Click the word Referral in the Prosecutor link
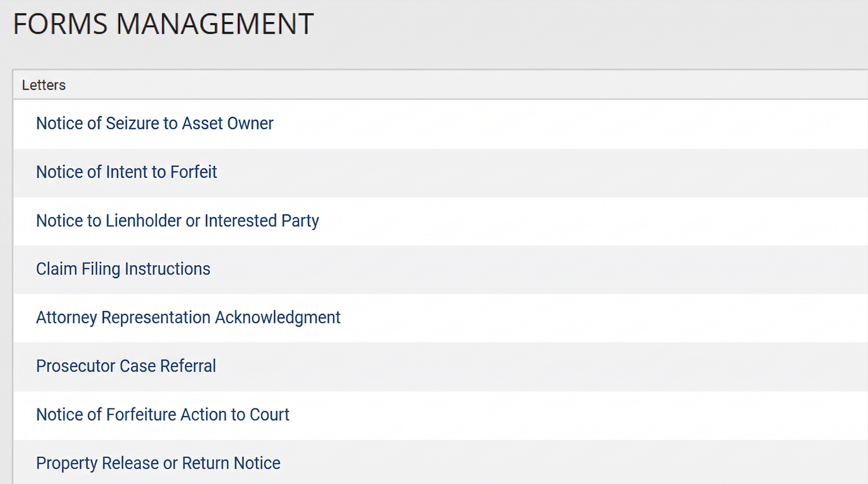The width and height of the screenshot is (868, 484). tap(188, 366)
